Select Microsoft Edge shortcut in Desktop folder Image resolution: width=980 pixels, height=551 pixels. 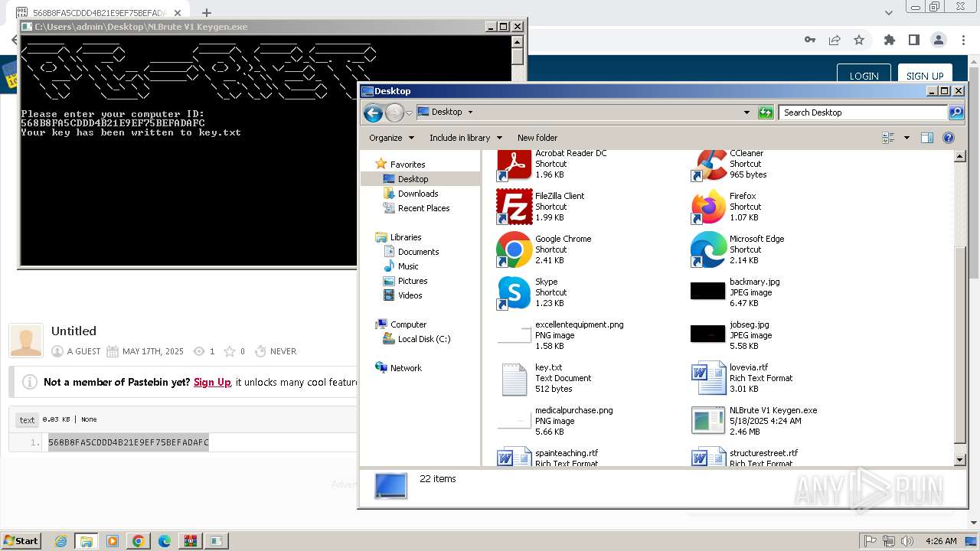click(708, 249)
